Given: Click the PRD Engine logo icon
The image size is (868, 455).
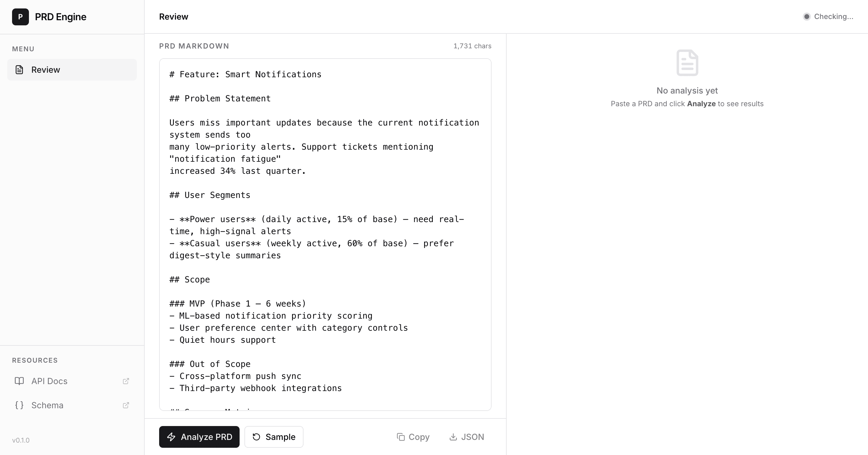Looking at the screenshot, I should 20,17.
